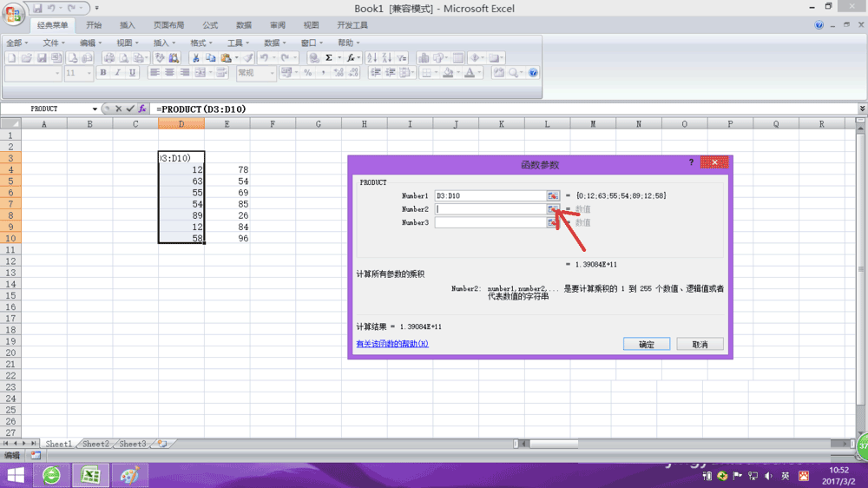
Task: Open the font name combo box
Action: 33,73
